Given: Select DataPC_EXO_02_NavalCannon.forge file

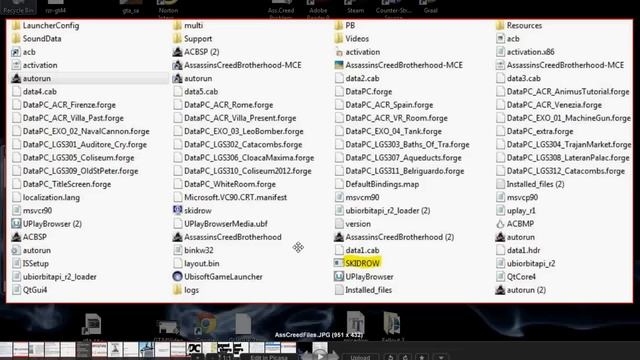Looking at the screenshot, I should click(x=86, y=131).
